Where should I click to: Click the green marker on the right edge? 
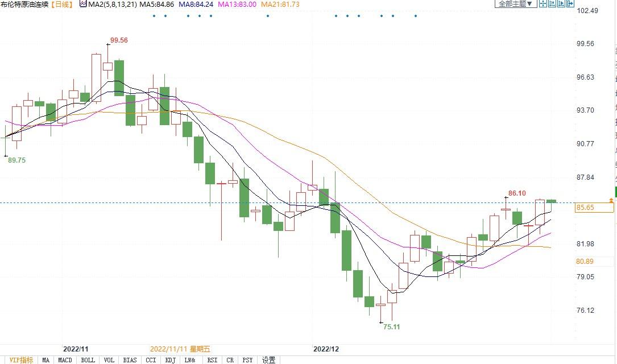[x=615, y=192]
